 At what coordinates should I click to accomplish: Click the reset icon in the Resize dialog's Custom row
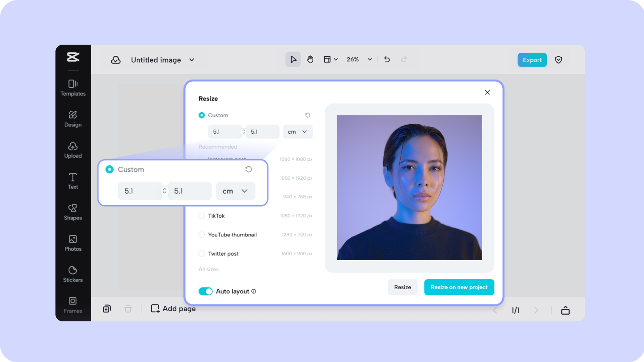click(308, 115)
